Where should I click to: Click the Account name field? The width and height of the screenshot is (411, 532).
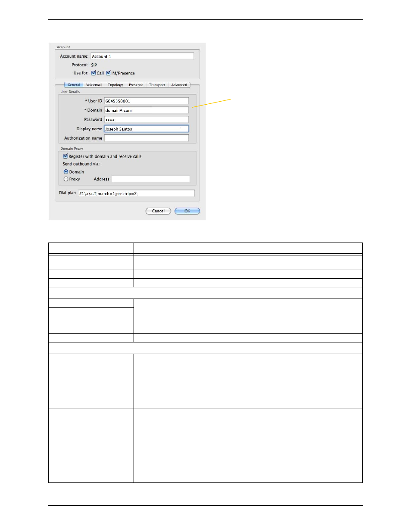coord(142,56)
